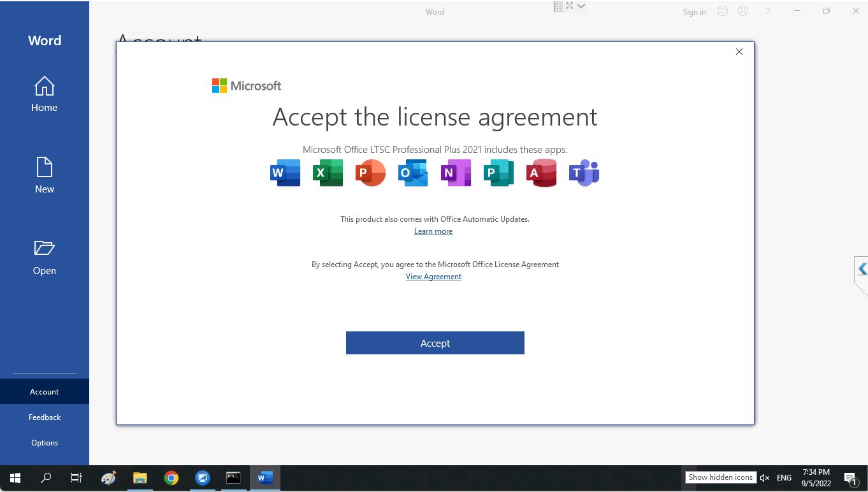Accept the license agreement
Image resolution: width=868 pixels, height=492 pixels.
click(435, 343)
